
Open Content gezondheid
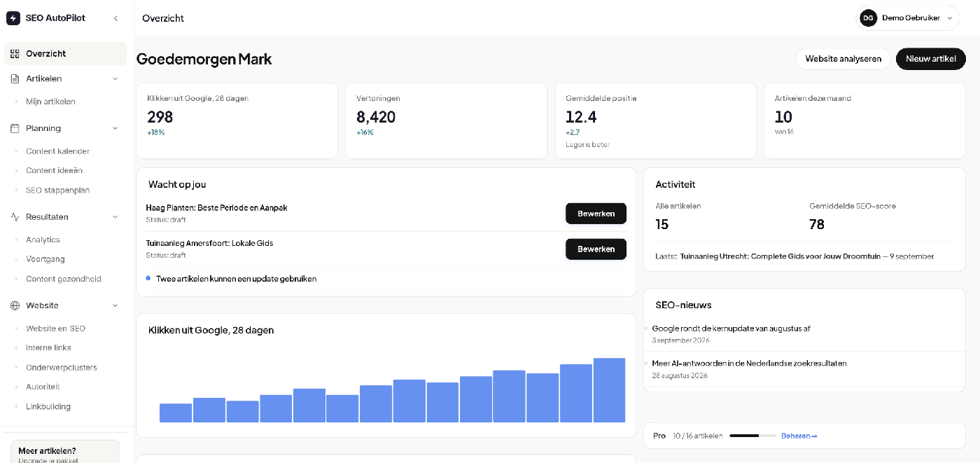tap(64, 279)
